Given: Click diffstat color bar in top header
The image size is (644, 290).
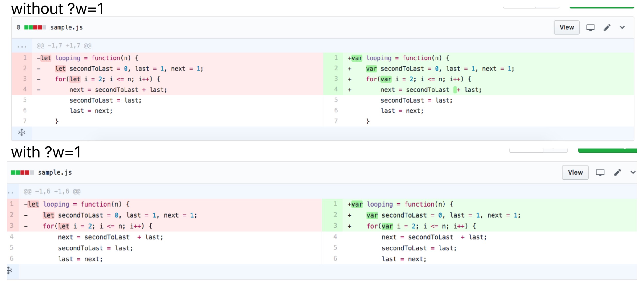Looking at the screenshot, I should click(35, 27).
